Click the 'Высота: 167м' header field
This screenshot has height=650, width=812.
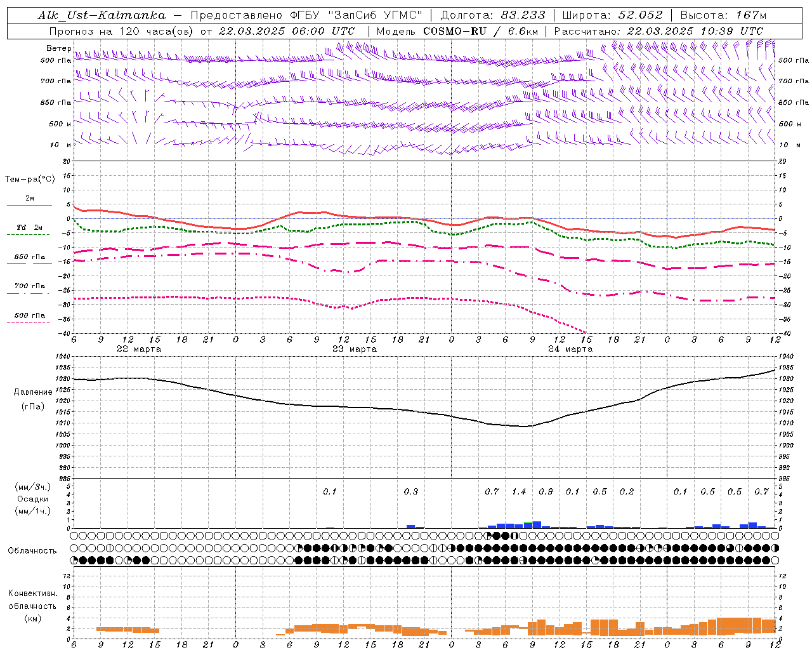[x=723, y=15]
